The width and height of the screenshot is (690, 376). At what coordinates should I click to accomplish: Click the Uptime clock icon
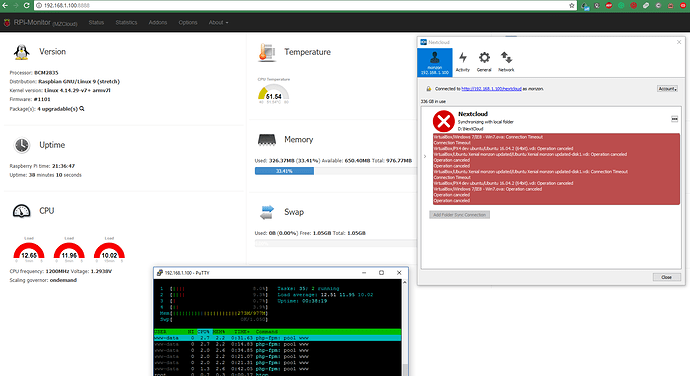click(22, 145)
